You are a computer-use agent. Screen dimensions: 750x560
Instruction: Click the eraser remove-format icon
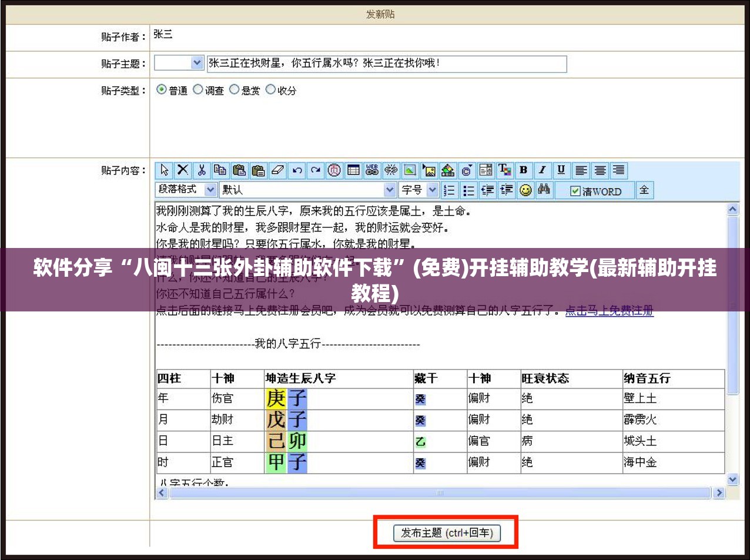click(x=277, y=170)
